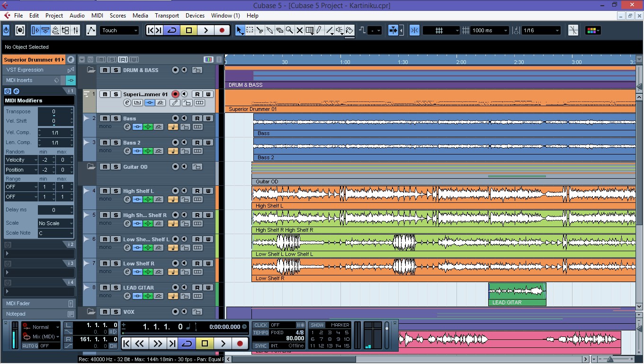Screen dimensions: 644x364
Task: Open the Random Velocity type dropdown
Action: click(21, 160)
